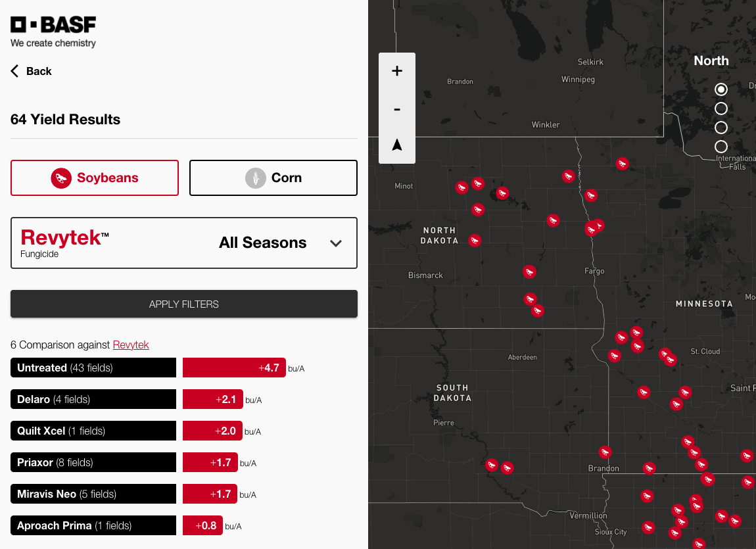Click the soybean marker above the Brandon label
This screenshot has width=756, height=549.
click(605, 452)
